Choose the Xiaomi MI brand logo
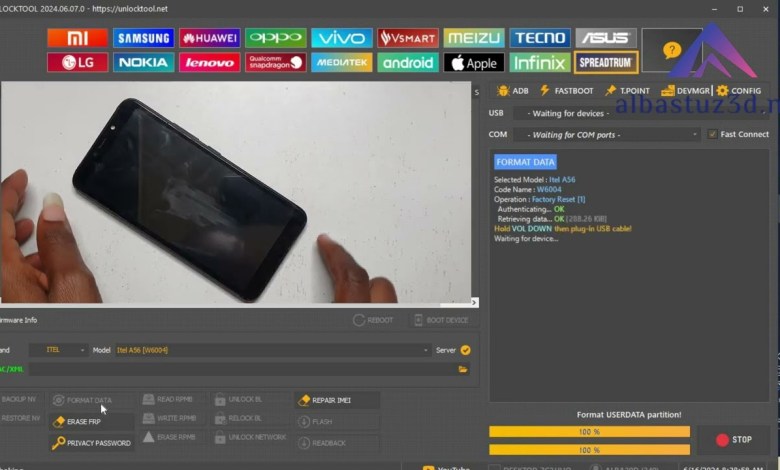 [x=77, y=38]
